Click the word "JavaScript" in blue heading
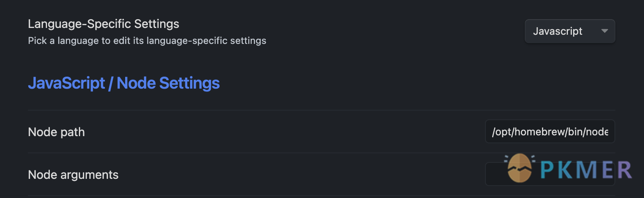 67,83
